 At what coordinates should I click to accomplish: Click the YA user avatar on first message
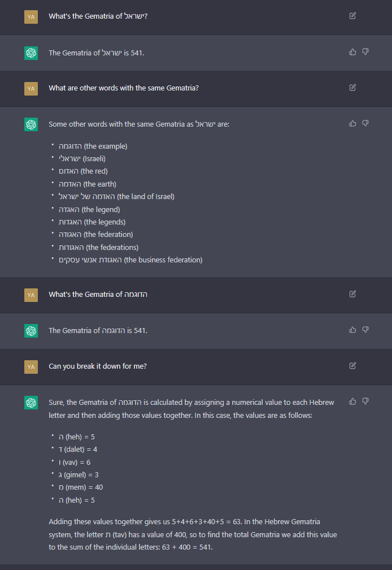31,17
